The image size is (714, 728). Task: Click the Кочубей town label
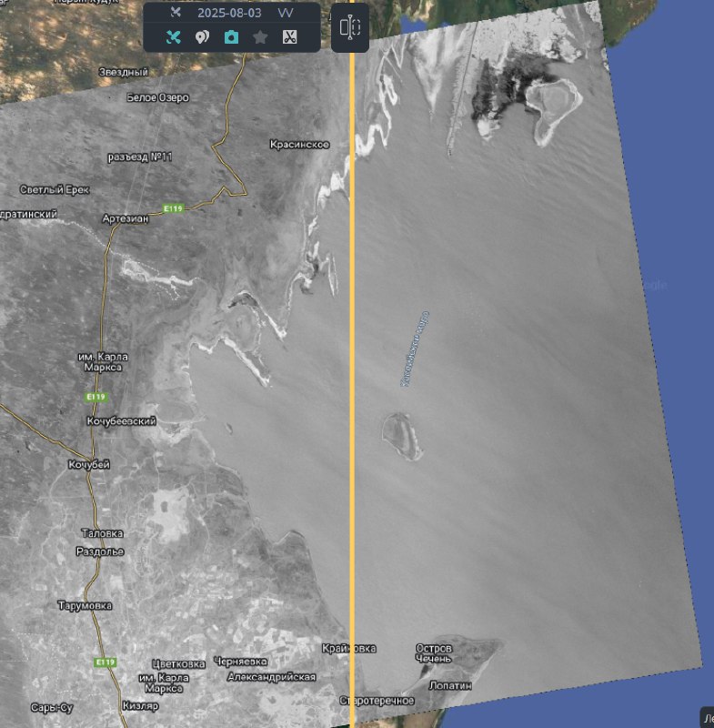click(89, 465)
